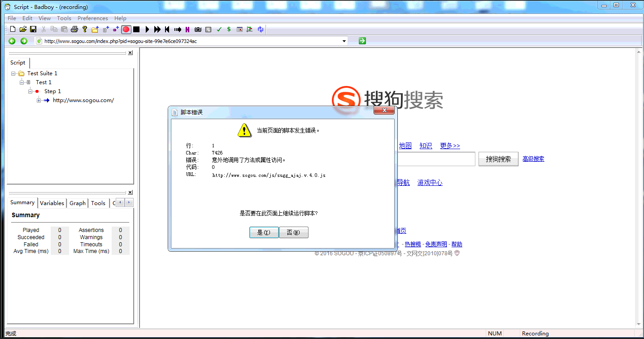Open the 更多>> link
This screenshot has height=339, width=644.
(450, 146)
